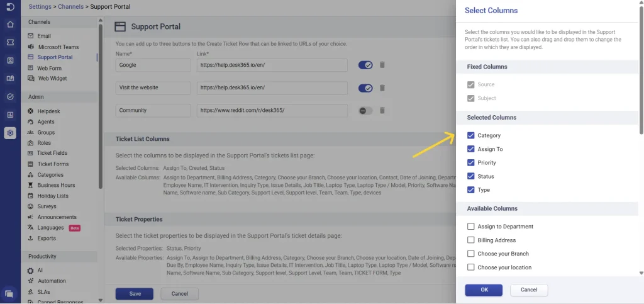Open the Settings gear icon in rail
644x304 pixels.
point(10,133)
